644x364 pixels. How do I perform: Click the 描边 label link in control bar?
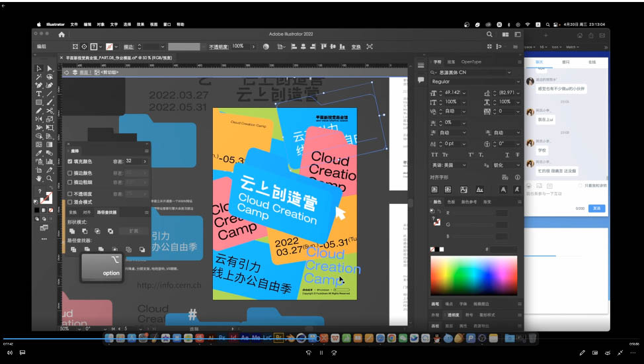coord(129,47)
